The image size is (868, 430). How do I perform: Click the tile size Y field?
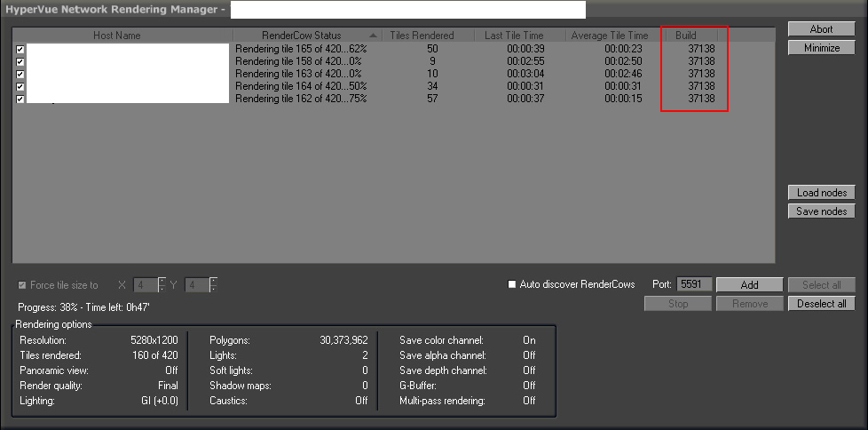coord(197,285)
